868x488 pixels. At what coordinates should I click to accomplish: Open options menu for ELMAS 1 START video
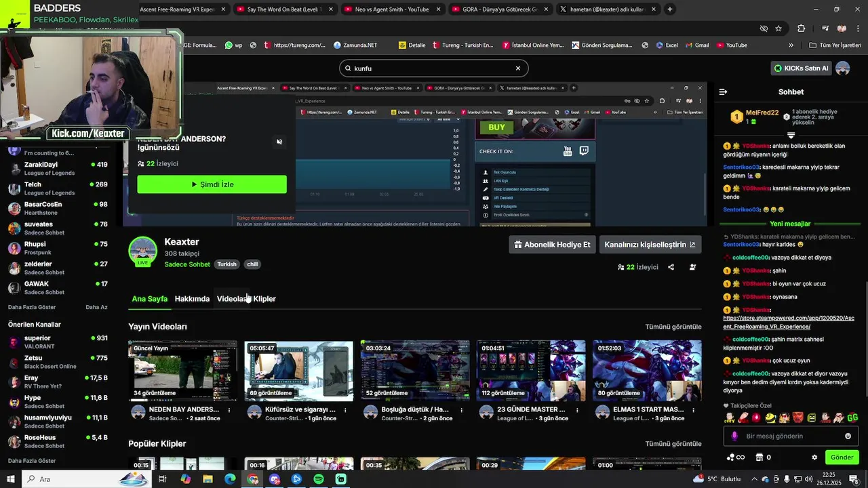coord(693,410)
